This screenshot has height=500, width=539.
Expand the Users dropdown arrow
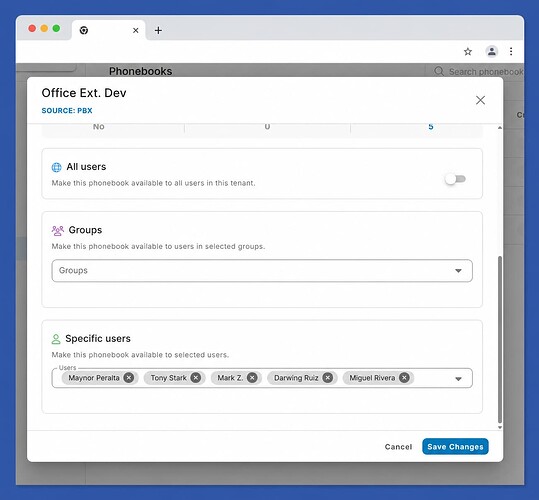click(x=458, y=379)
